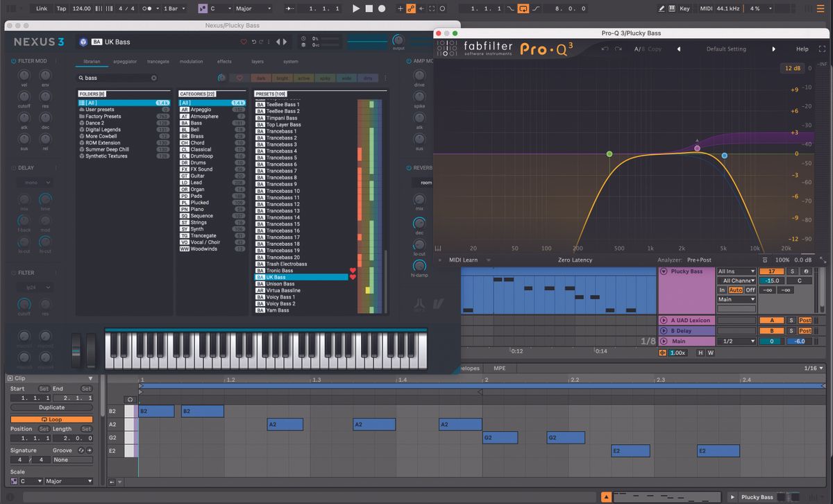The height and width of the screenshot is (504, 833).
Task: Click the hi-damp knob in the reverb section
Action: pyautogui.click(x=419, y=264)
